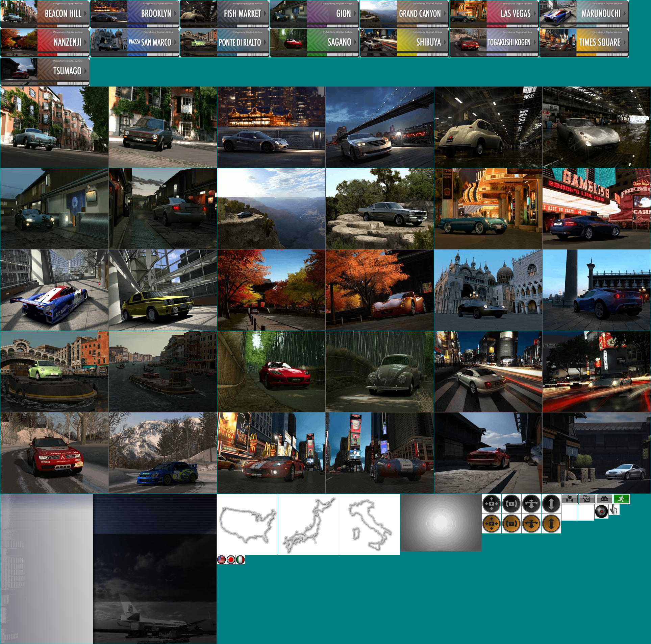651x644 pixels.
Task: Click the arrow on the Beacon Hill banner
Action: pyautogui.click(x=85, y=14)
